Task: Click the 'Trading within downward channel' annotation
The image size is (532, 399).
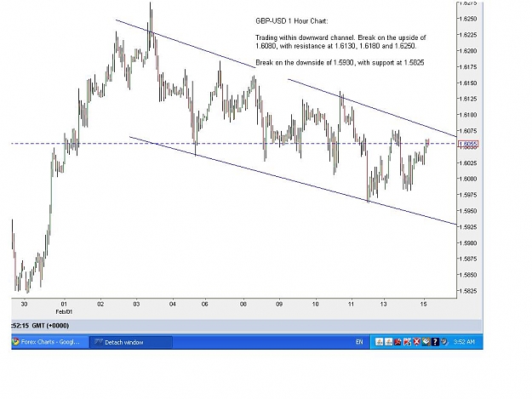Action: click(340, 42)
